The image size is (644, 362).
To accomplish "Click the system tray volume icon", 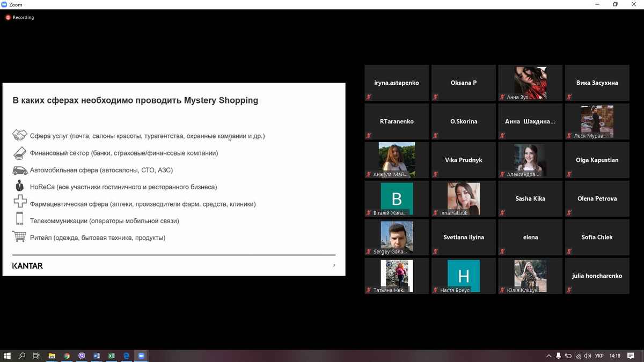I will coord(588,356).
